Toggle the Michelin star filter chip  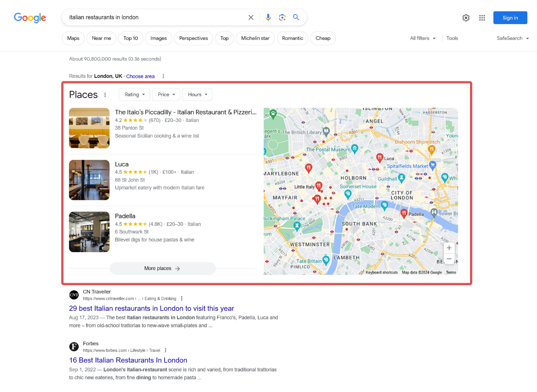tap(255, 38)
